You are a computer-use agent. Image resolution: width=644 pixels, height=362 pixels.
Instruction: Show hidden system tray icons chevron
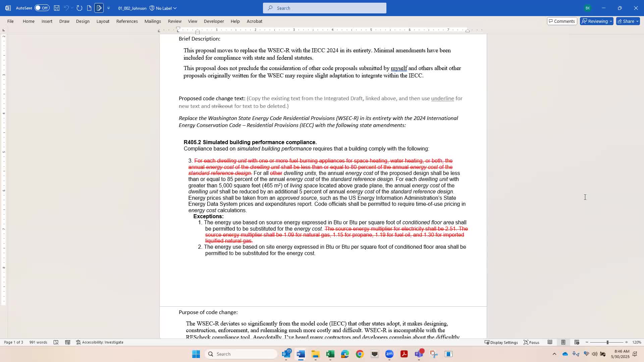click(x=554, y=354)
